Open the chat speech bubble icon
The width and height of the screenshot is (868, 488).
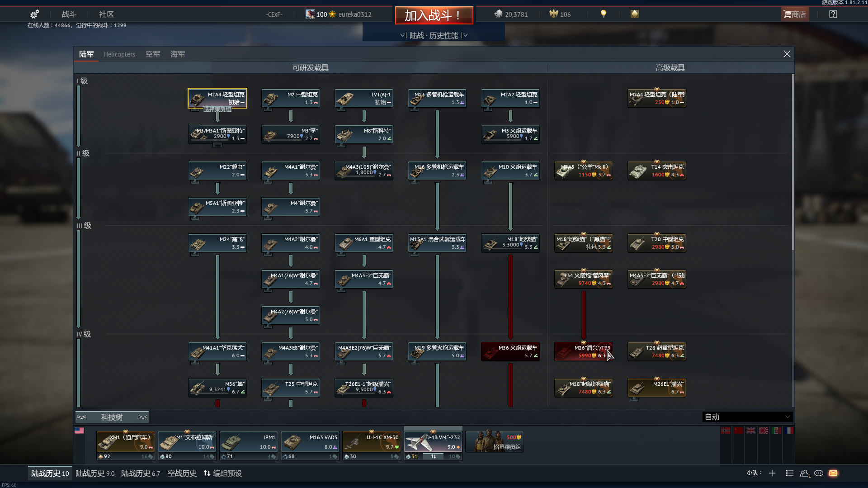tap(819, 473)
